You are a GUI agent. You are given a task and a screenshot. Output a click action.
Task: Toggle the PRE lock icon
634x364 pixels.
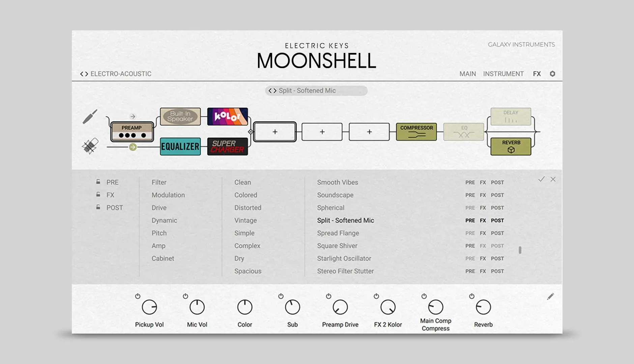[x=98, y=182]
